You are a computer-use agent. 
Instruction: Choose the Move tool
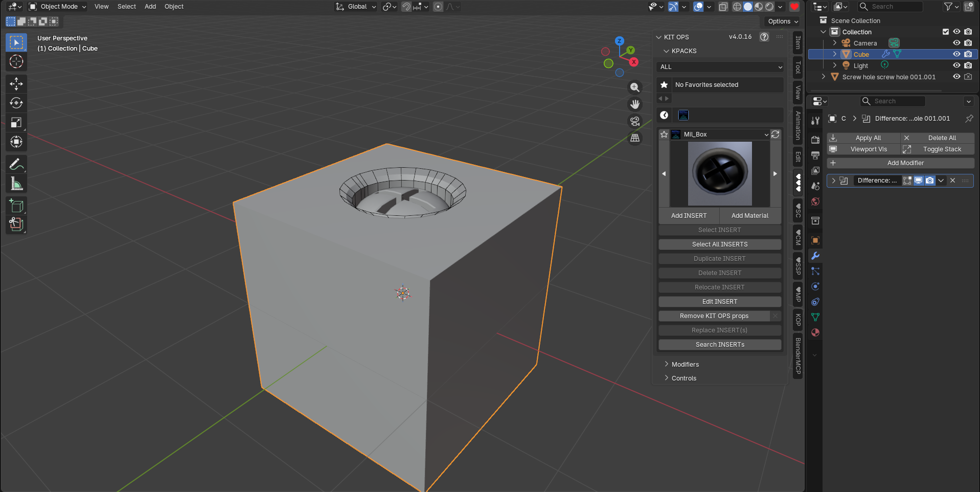click(16, 84)
